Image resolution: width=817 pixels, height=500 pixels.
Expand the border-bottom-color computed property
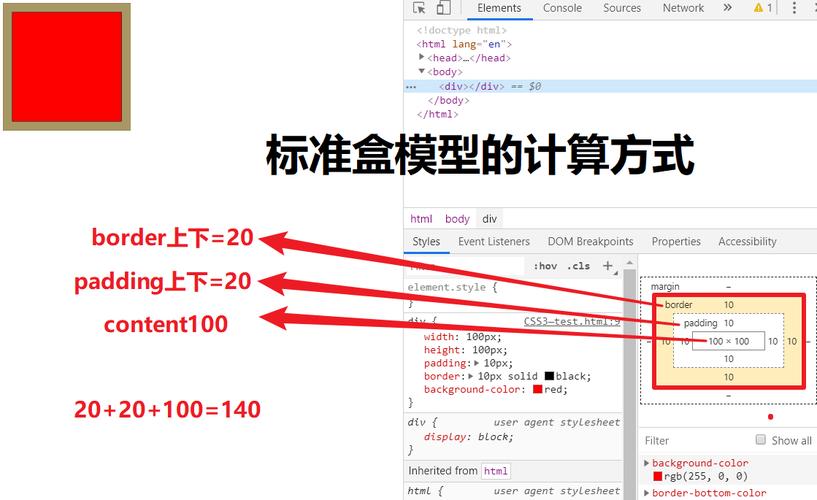[647, 493]
